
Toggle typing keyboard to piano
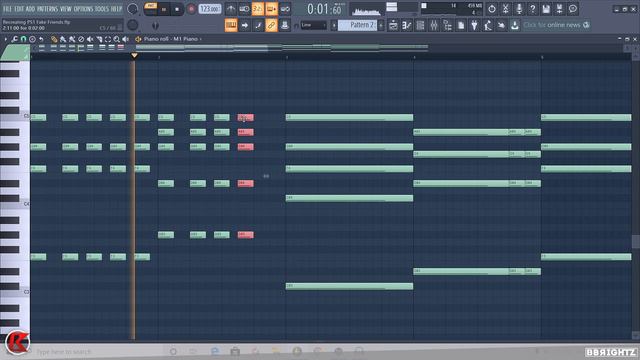tap(231, 25)
